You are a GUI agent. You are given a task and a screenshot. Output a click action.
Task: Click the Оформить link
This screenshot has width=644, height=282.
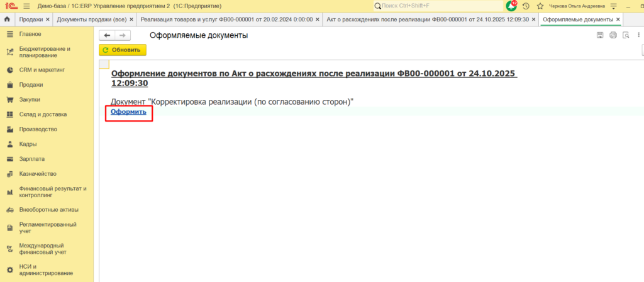click(128, 112)
